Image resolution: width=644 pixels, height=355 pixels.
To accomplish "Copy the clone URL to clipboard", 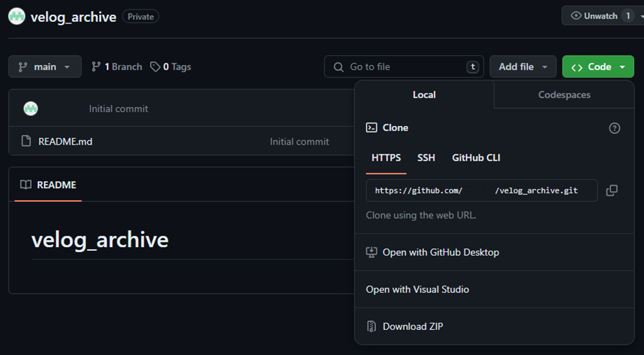I will [612, 191].
